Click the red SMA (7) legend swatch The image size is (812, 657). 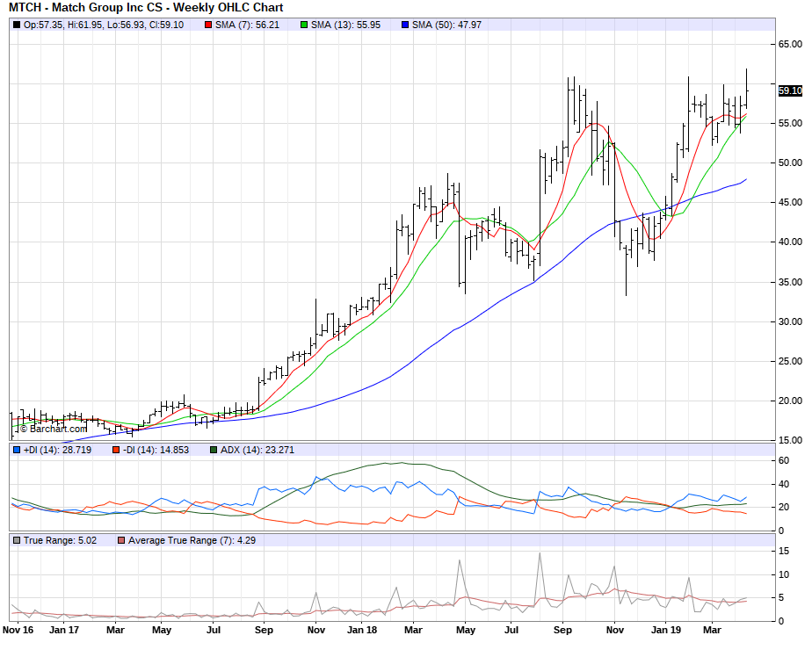[208, 25]
